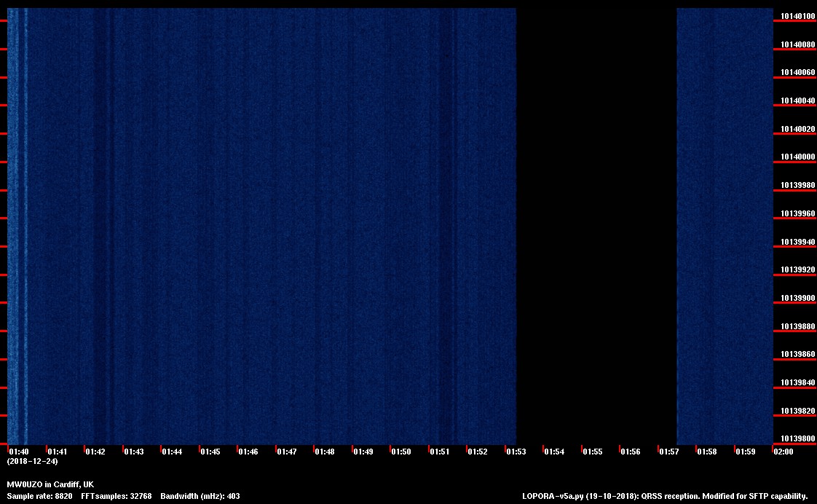
Task: Click the 01:43 time axis label
Action: pos(134,452)
